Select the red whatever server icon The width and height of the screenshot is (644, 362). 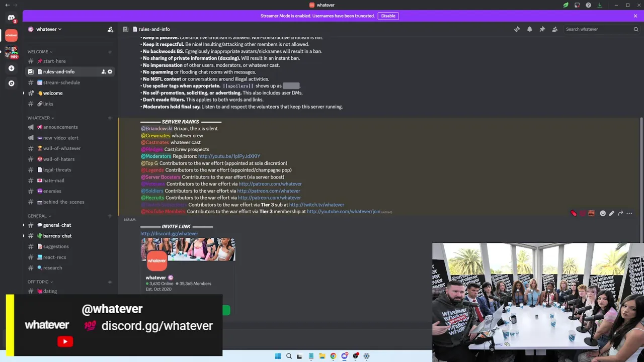pos(11,35)
